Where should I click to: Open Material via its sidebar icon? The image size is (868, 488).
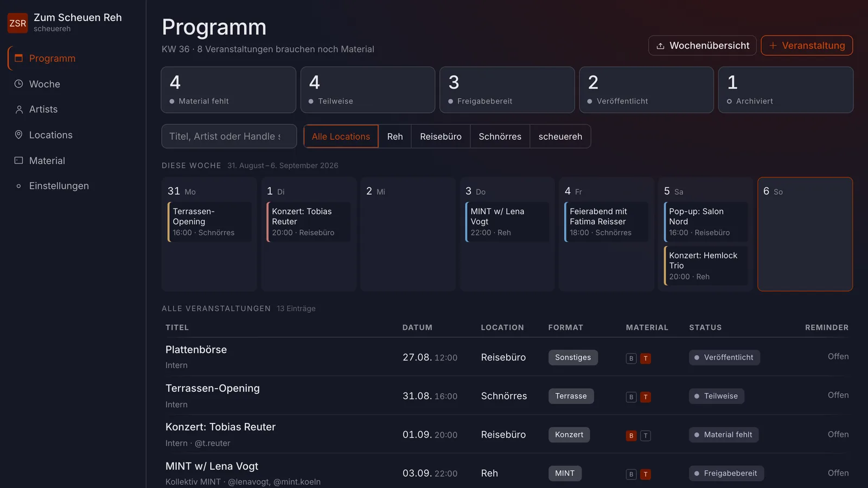tap(18, 160)
